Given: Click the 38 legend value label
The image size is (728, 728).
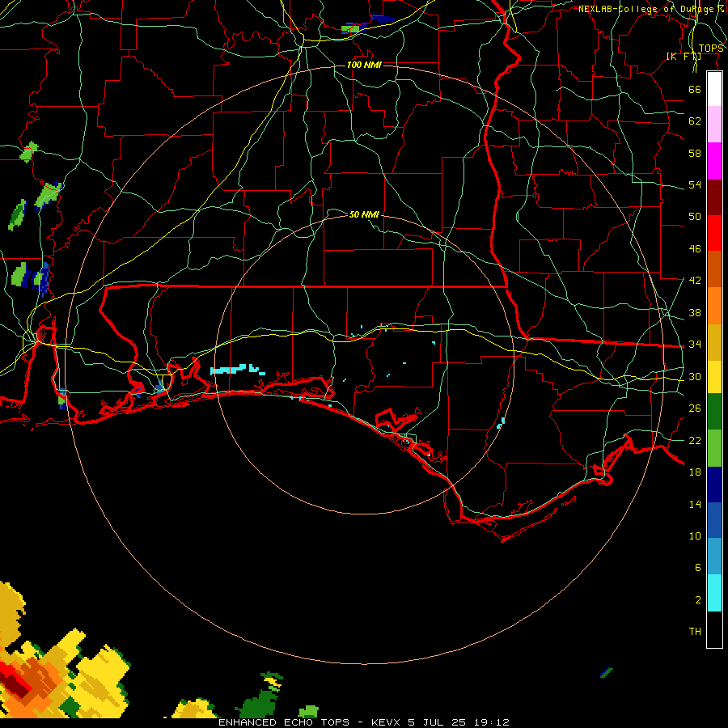Looking at the screenshot, I should (x=695, y=313).
